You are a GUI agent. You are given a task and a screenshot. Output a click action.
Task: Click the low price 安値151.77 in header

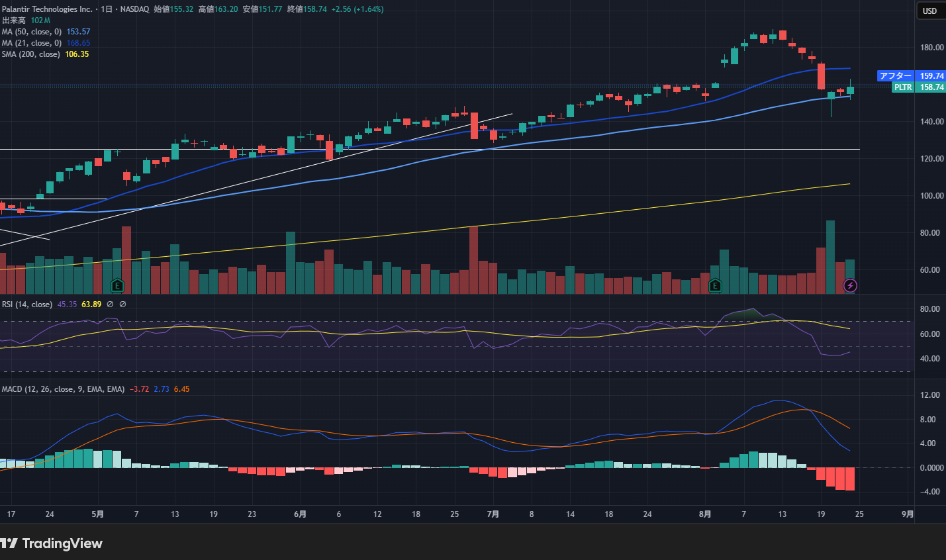click(262, 9)
